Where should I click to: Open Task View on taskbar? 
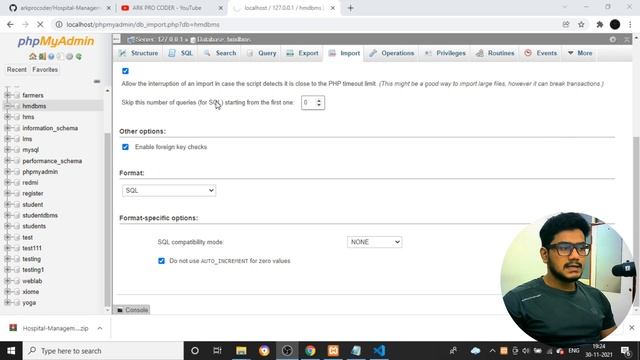(x=218, y=351)
